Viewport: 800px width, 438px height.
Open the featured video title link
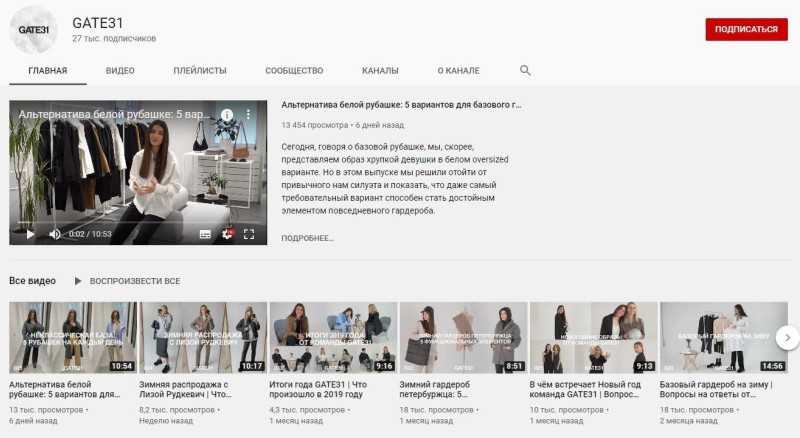402,105
